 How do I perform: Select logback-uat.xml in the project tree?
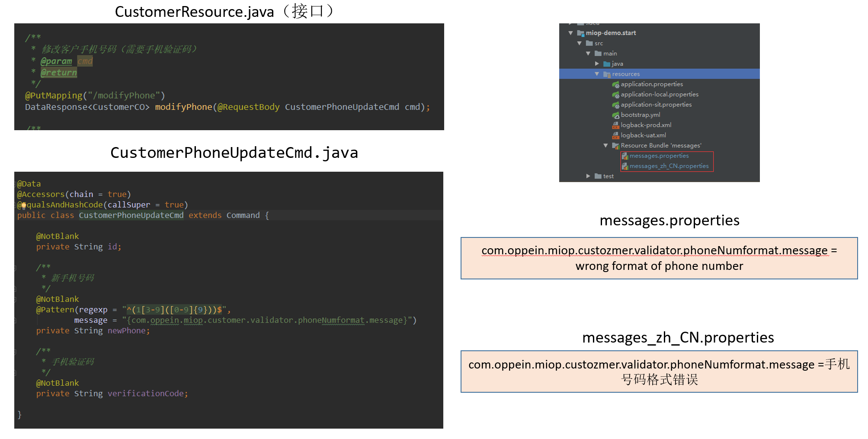click(x=643, y=136)
